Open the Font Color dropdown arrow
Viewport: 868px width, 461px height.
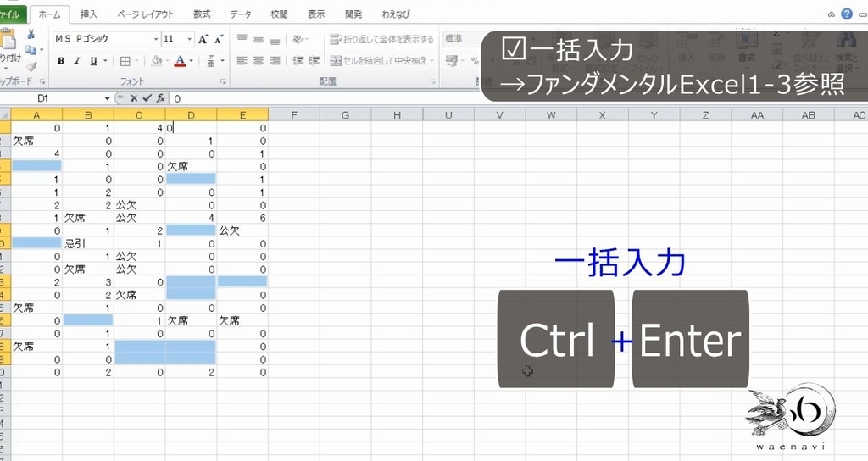191,61
